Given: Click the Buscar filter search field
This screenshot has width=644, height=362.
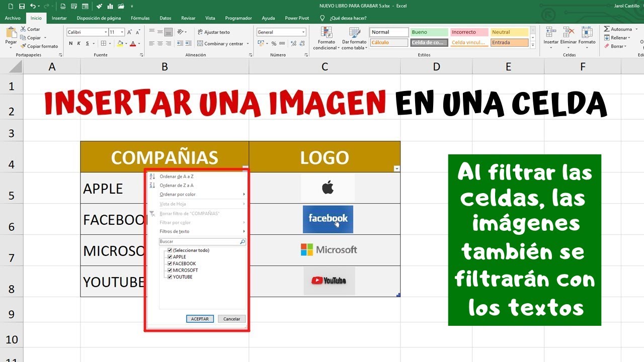Looking at the screenshot, I should [x=202, y=242].
